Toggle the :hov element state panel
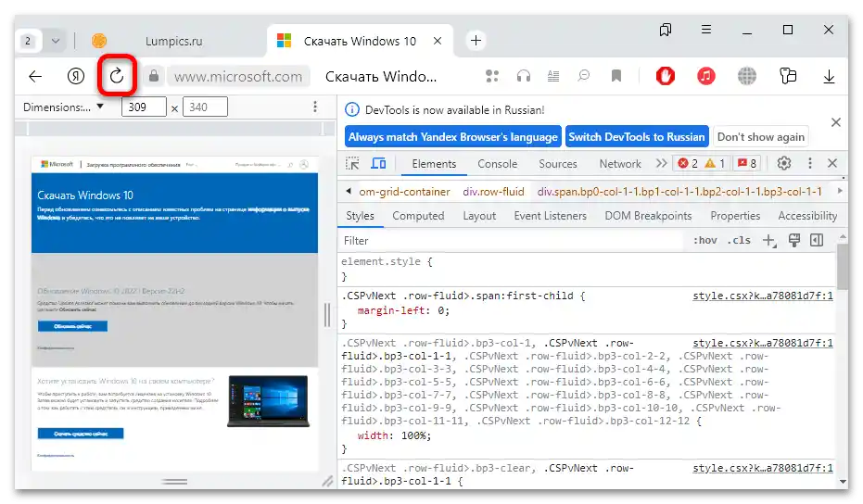 coord(705,240)
